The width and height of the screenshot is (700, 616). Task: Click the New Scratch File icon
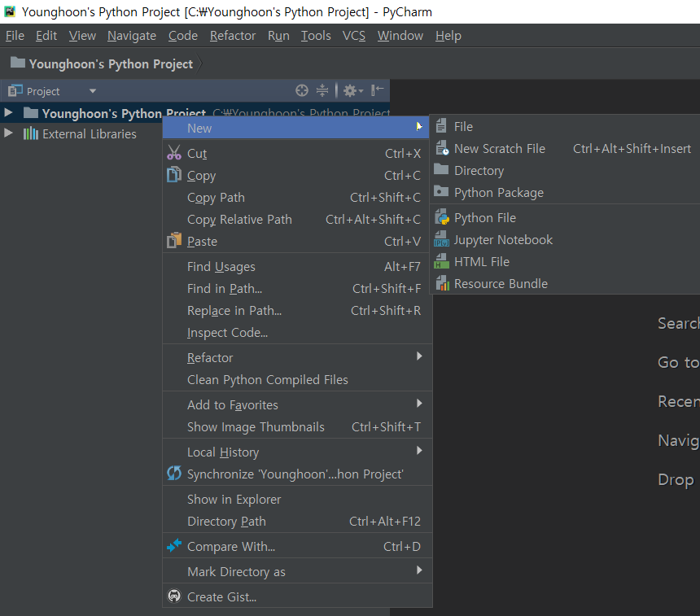[442, 148]
